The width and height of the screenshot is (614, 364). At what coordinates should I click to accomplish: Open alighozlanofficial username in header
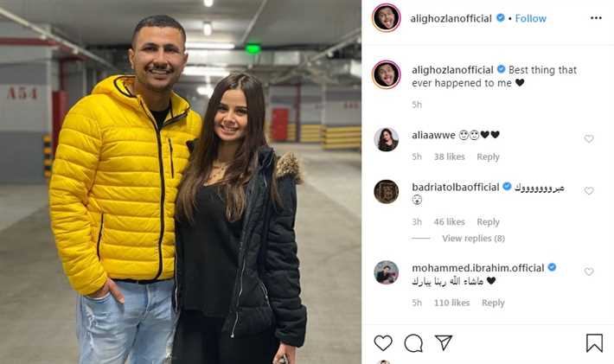(x=451, y=18)
